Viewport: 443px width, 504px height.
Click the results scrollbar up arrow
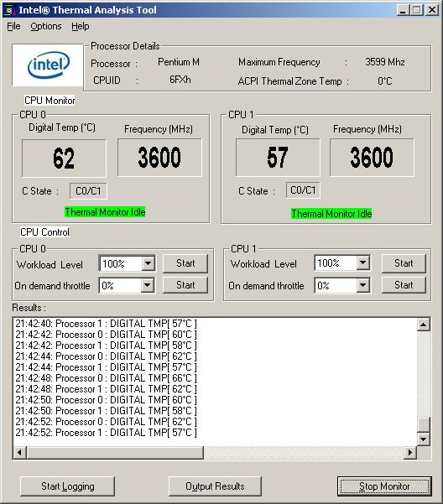(424, 325)
